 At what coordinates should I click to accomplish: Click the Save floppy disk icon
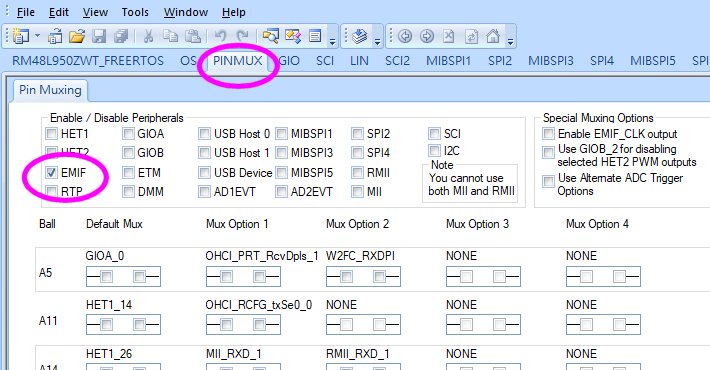[99, 36]
